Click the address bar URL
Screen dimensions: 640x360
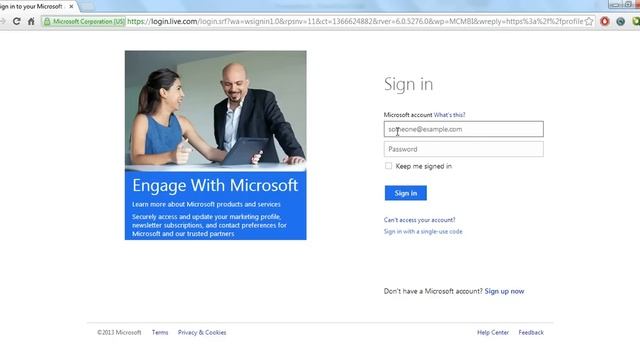point(355,22)
